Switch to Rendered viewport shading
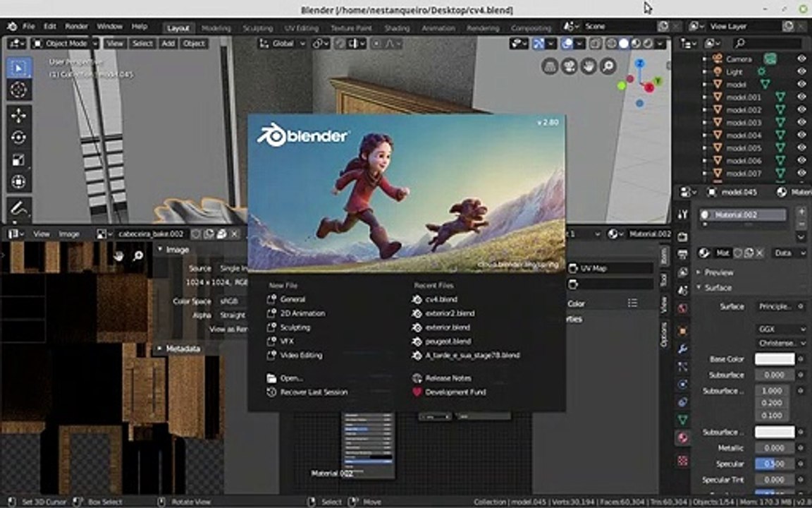Image resolution: width=812 pixels, height=508 pixels. click(x=648, y=44)
